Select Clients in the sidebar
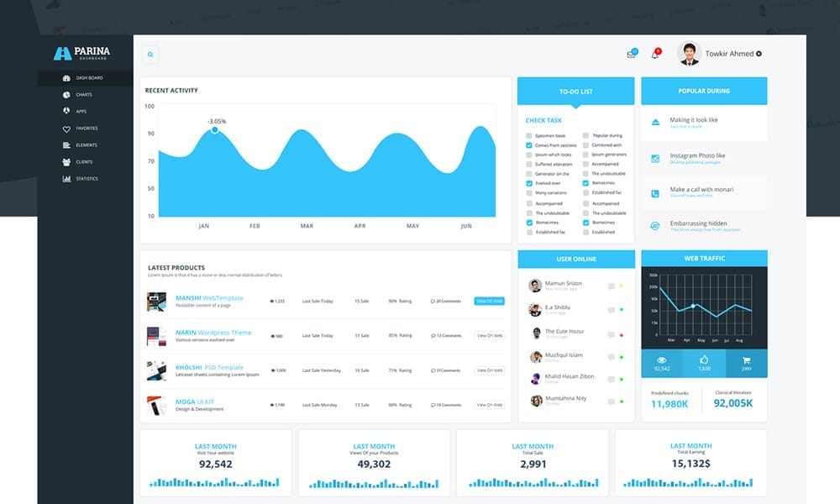 [x=84, y=162]
